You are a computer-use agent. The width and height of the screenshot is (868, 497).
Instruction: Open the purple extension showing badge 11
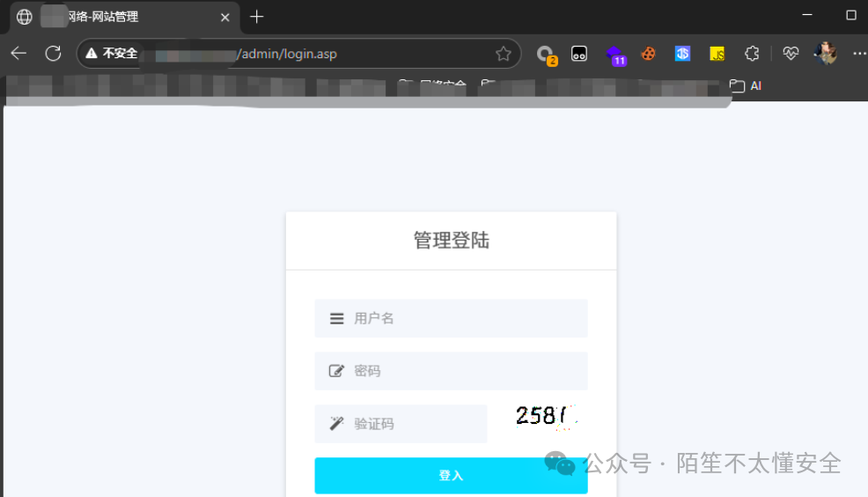pyautogui.click(x=615, y=55)
